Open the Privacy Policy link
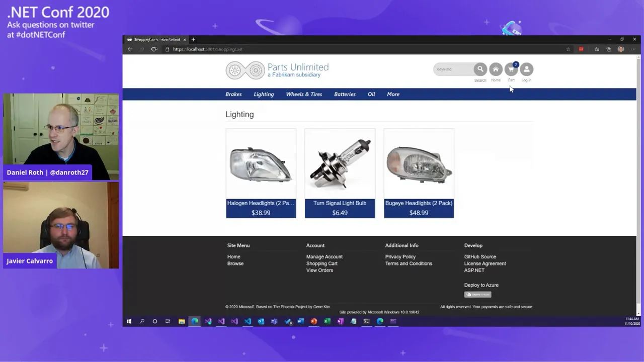Screen dimensions: 644x362 (x=400, y=257)
